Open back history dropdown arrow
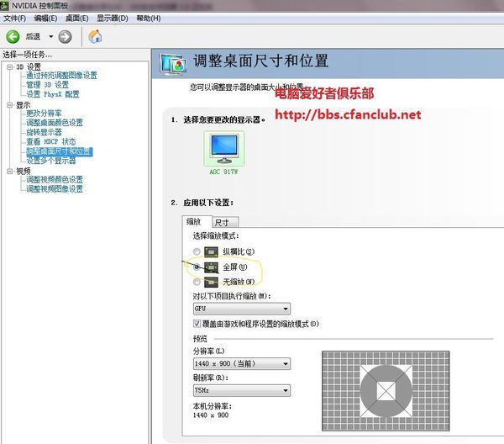This screenshot has width=504, height=444. pos(50,37)
